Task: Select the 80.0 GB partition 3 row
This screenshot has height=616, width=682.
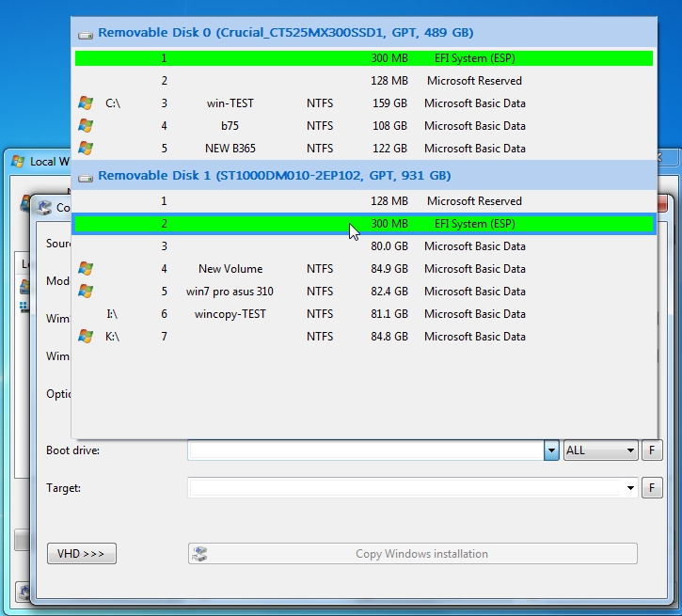Action: click(x=364, y=246)
